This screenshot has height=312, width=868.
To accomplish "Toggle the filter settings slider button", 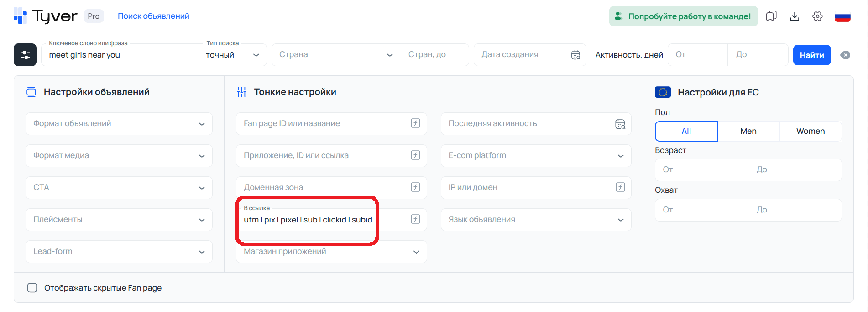I will click(25, 55).
